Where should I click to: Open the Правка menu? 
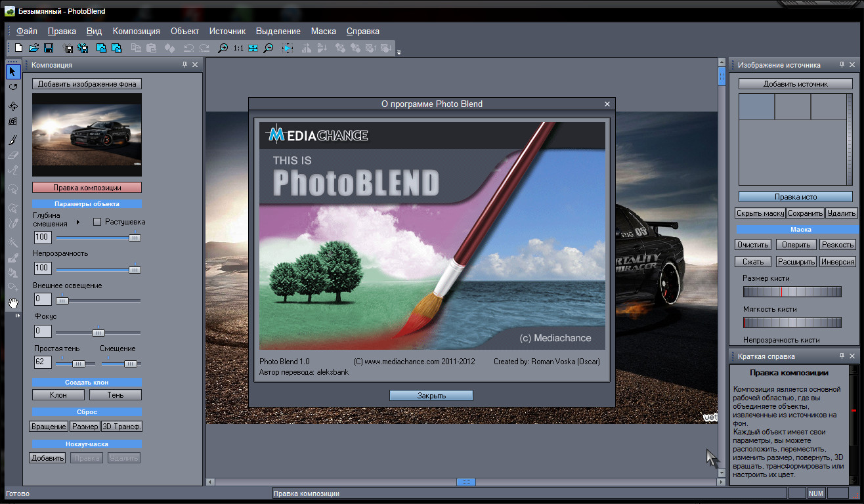click(62, 31)
